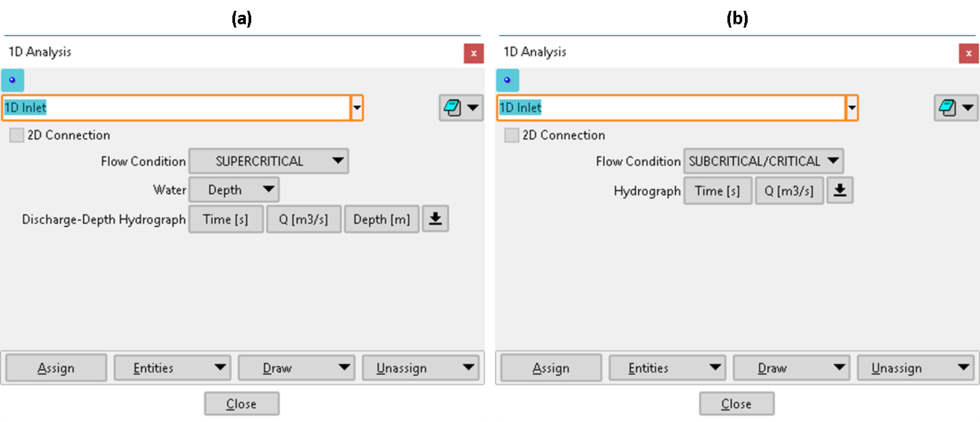Click blue point icon in left dialog
Viewport: 980px width, 422px height.
12,80
